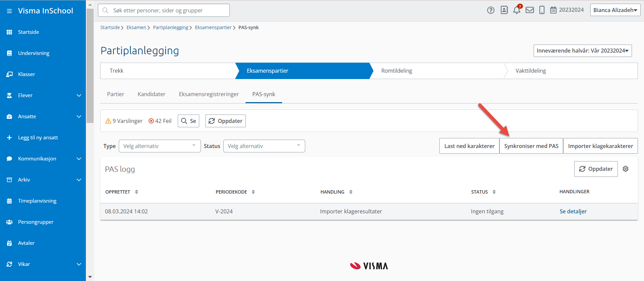Sort the log by Status column
This screenshot has height=281, width=644.
494,192
